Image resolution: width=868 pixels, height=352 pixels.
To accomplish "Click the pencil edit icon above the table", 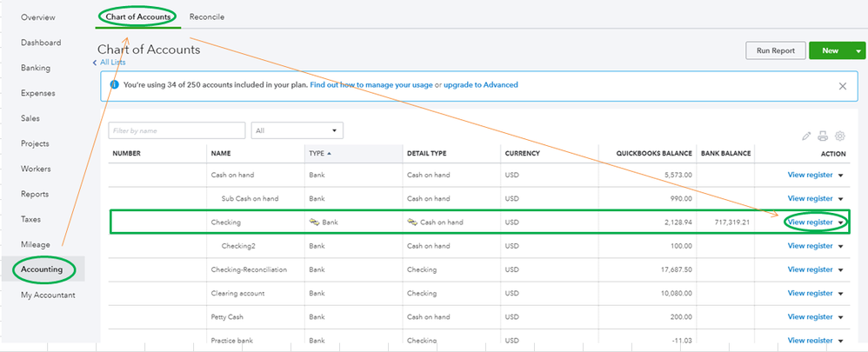I will (806, 136).
